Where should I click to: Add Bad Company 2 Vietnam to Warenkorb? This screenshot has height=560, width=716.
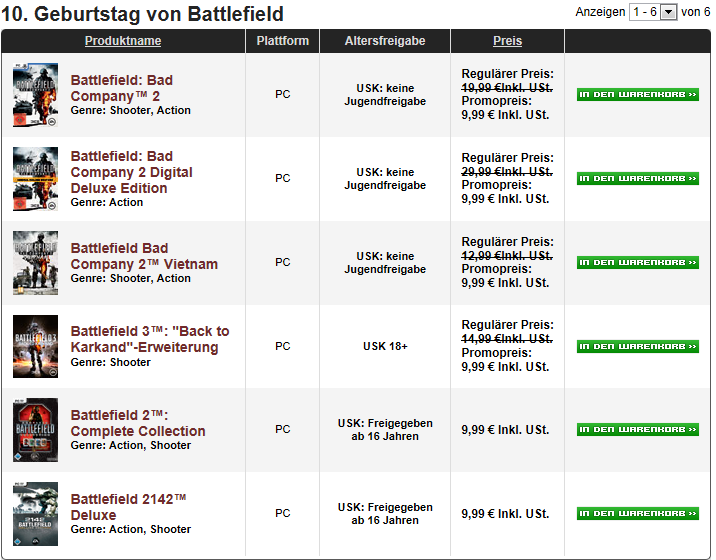point(637,263)
